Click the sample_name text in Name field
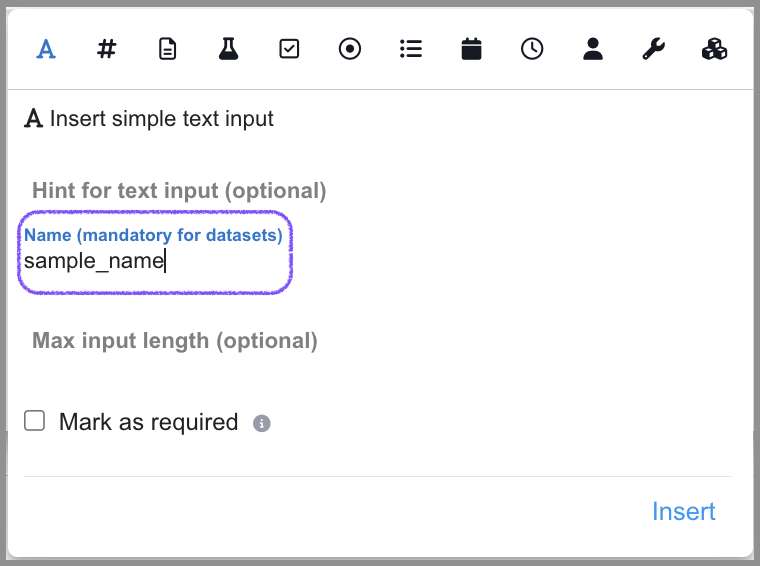This screenshot has height=566, width=760. (x=93, y=262)
